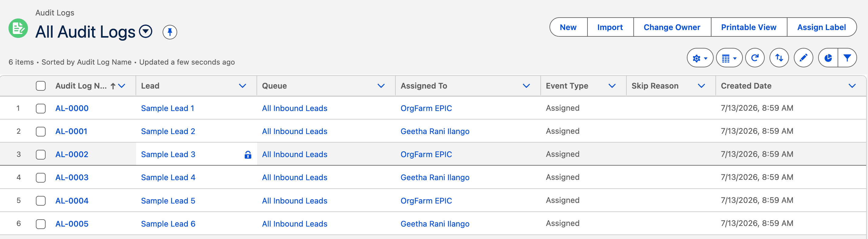Open the list view controls gear menu

coord(700,58)
